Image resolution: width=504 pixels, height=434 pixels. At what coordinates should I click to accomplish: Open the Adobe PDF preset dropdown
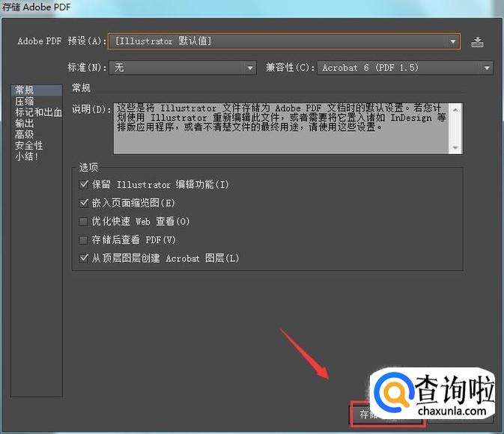tap(284, 41)
